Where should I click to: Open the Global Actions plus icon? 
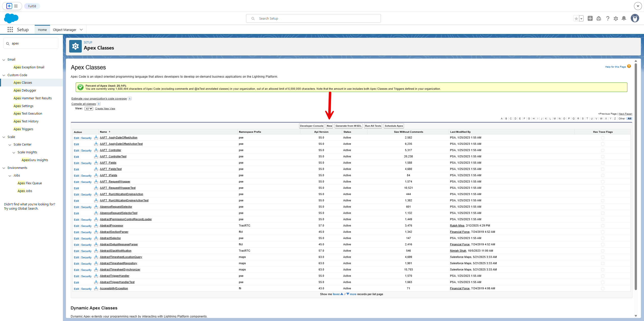tap(590, 18)
